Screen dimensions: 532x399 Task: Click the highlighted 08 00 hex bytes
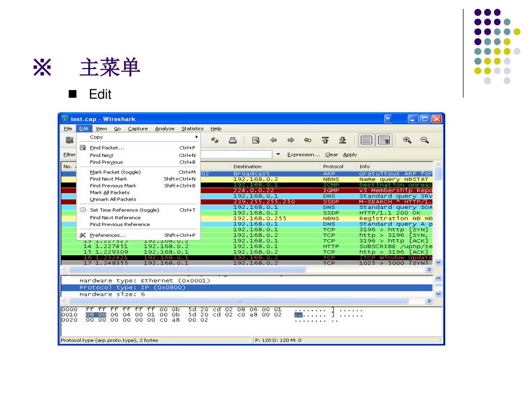pyautogui.click(x=96, y=314)
